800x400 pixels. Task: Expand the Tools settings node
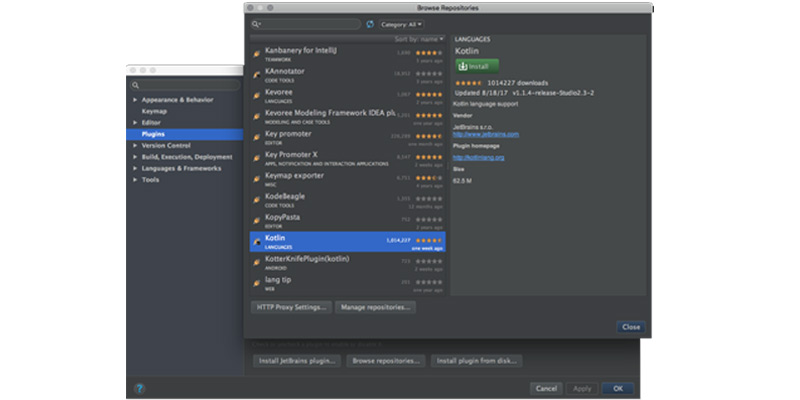click(x=135, y=180)
